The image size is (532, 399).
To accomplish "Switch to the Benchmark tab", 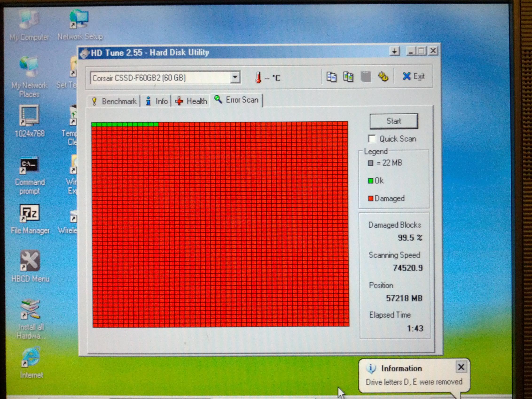I will 114,101.
